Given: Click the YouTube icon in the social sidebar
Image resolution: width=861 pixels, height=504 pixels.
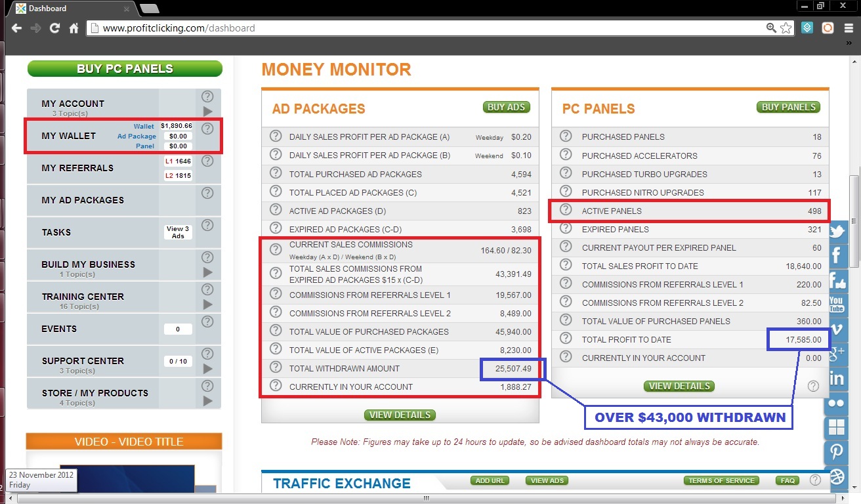Looking at the screenshot, I should (x=837, y=304).
